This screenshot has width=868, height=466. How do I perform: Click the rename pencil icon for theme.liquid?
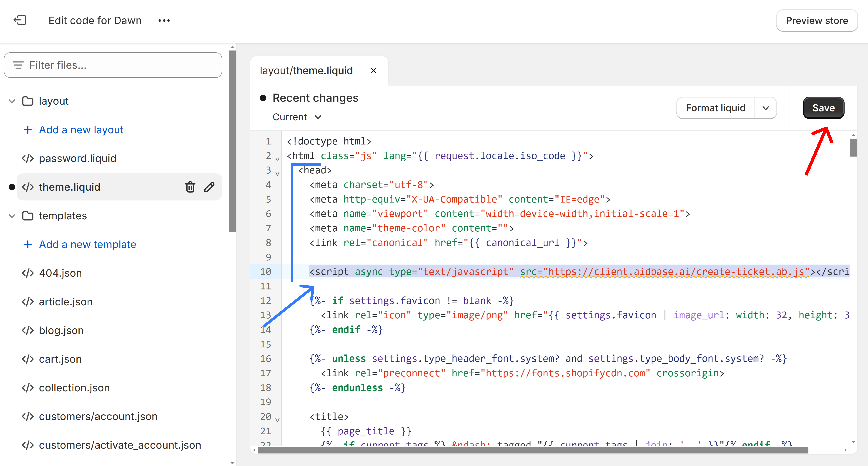tap(209, 187)
